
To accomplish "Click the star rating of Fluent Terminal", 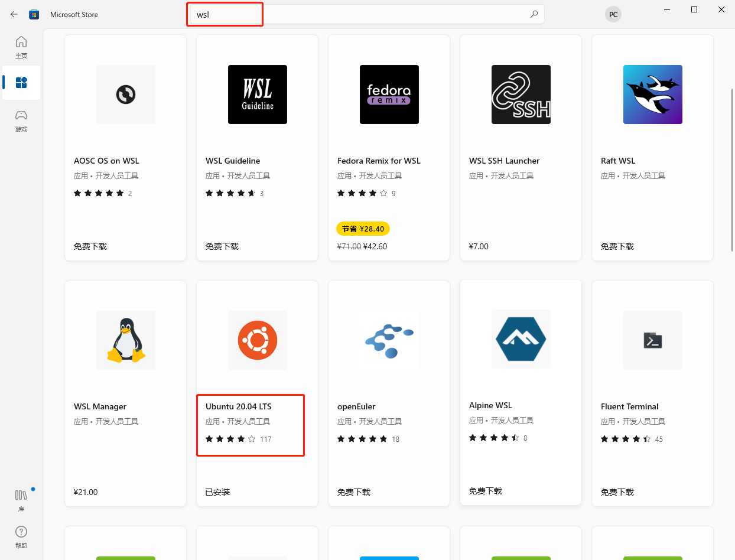I will 626,439.
